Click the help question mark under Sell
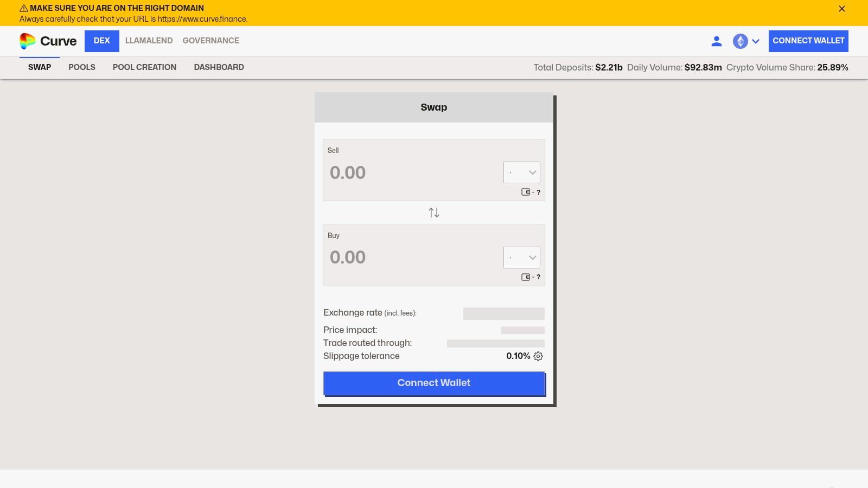The height and width of the screenshot is (488, 868). (538, 192)
